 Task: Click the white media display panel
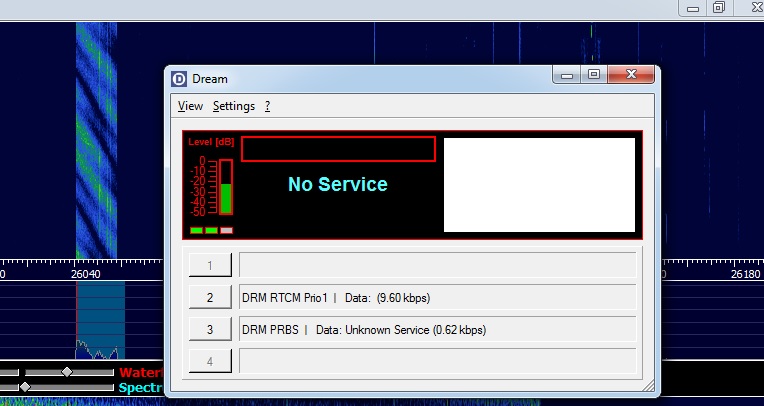539,185
